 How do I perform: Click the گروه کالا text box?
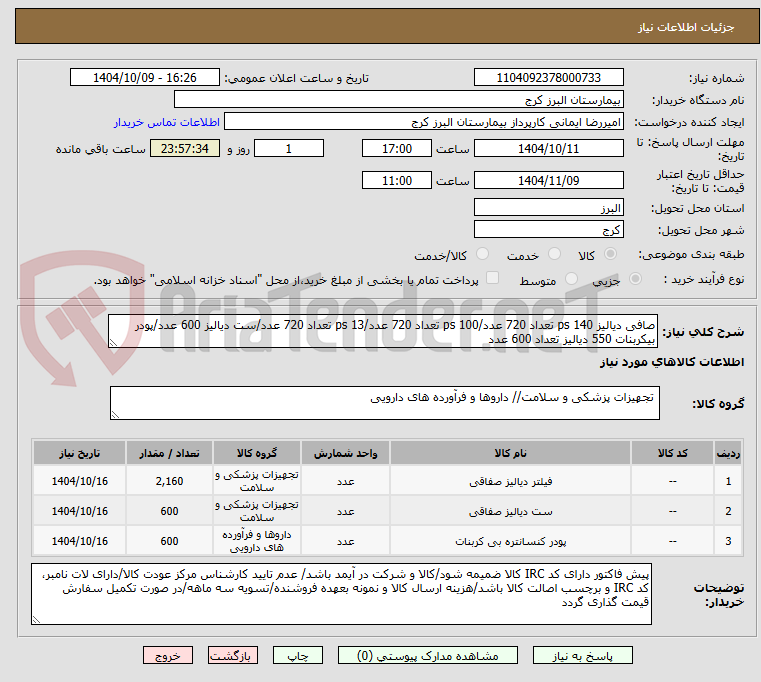(384, 403)
